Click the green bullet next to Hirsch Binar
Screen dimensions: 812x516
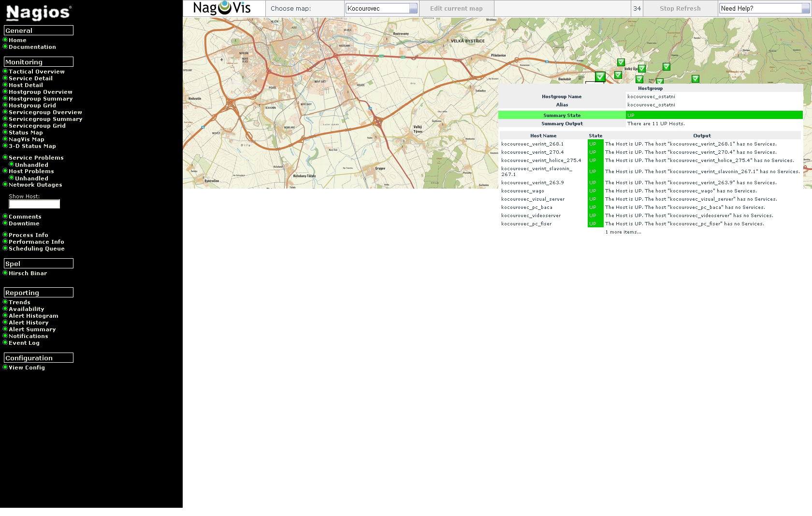point(5,273)
